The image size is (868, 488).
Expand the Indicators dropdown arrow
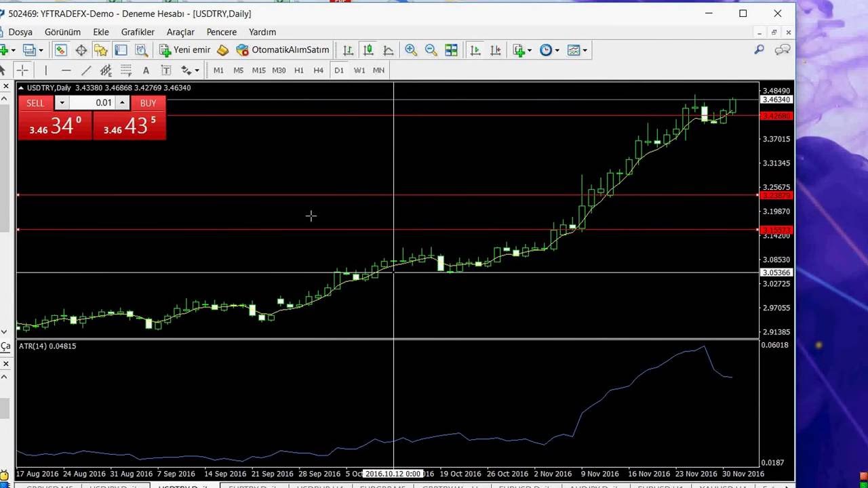(x=530, y=50)
